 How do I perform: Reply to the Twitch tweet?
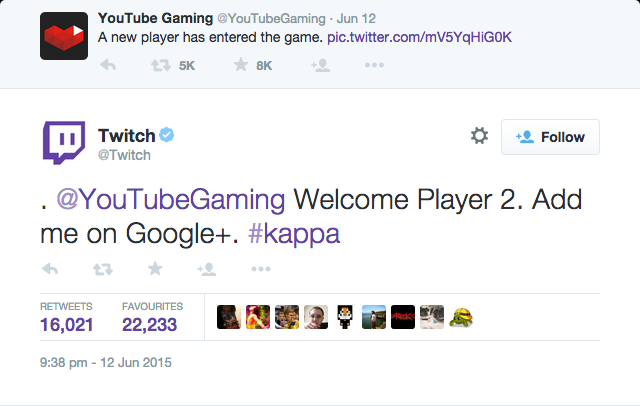point(52,269)
